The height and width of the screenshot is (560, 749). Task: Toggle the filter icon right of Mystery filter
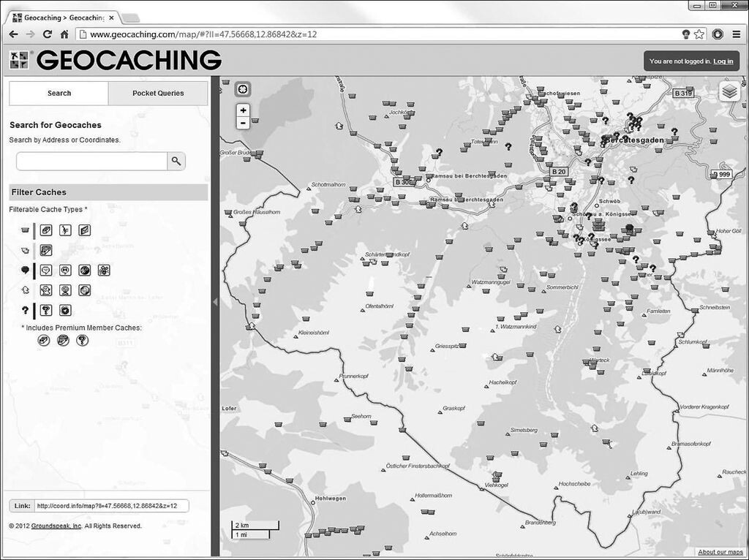(65, 311)
